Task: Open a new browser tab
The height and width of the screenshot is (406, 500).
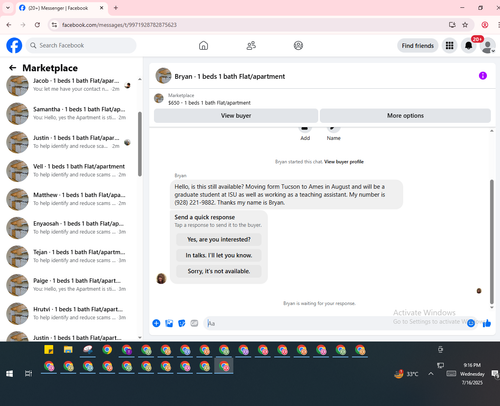Action: point(116,8)
